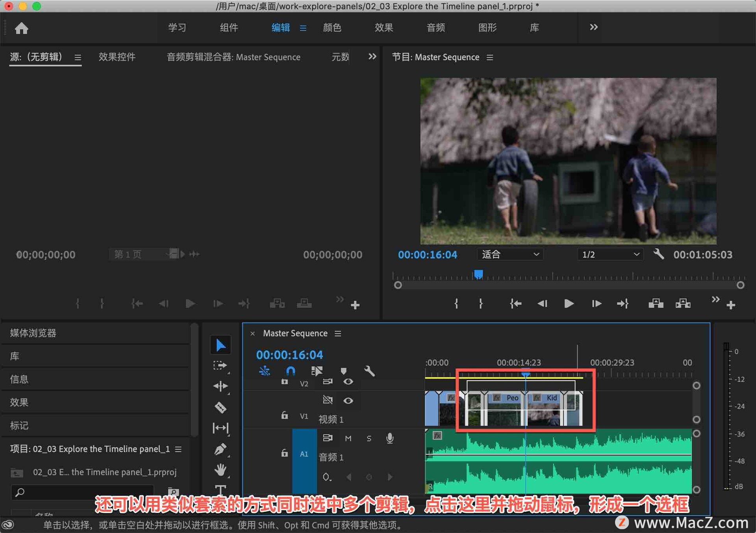The width and height of the screenshot is (756, 533).
Task: Click the timeline timecode 00:00:16:04
Action: point(289,355)
